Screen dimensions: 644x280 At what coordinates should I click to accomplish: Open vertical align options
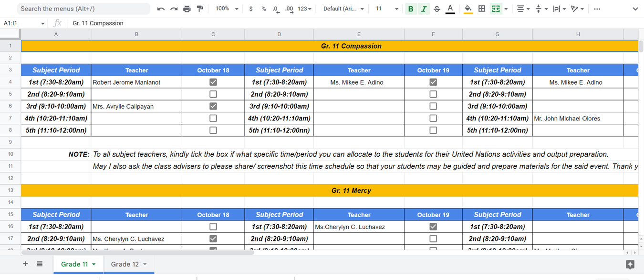542,9
